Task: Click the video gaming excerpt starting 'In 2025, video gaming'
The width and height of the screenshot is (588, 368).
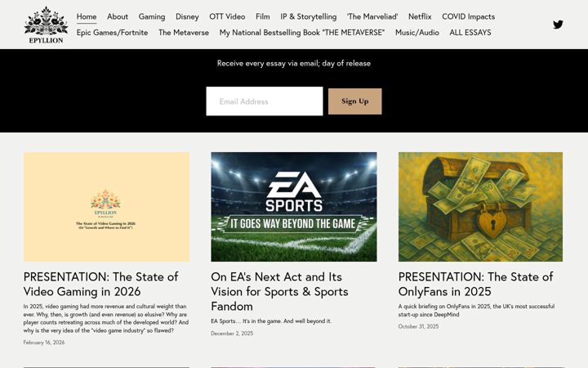Action: (x=105, y=318)
